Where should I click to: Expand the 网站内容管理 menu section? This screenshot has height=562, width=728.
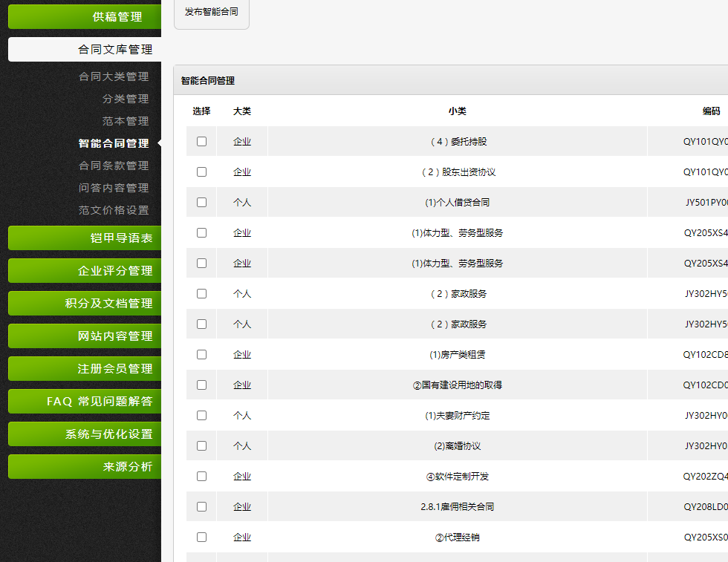(85, 336)
